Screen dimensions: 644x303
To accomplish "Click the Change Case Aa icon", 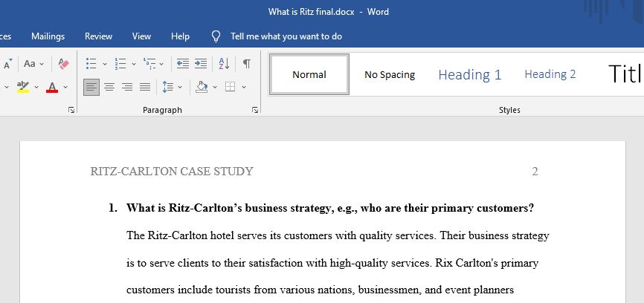I will coord(30,64).
